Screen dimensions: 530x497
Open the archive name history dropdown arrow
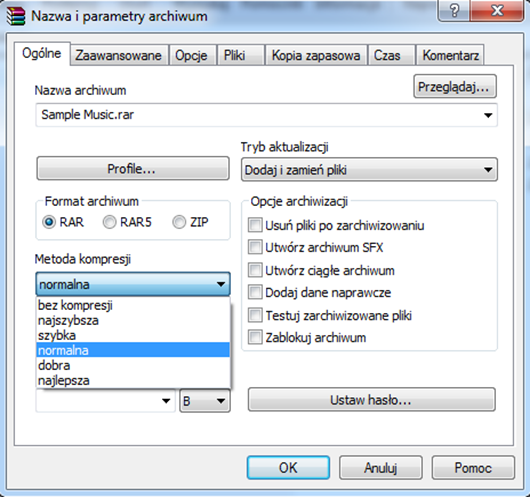click(488, 115)
